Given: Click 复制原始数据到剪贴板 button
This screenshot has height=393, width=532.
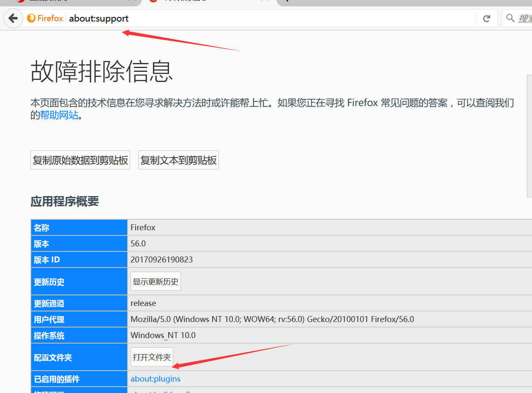Looking at the screenshot, I should tap(80, 160).
